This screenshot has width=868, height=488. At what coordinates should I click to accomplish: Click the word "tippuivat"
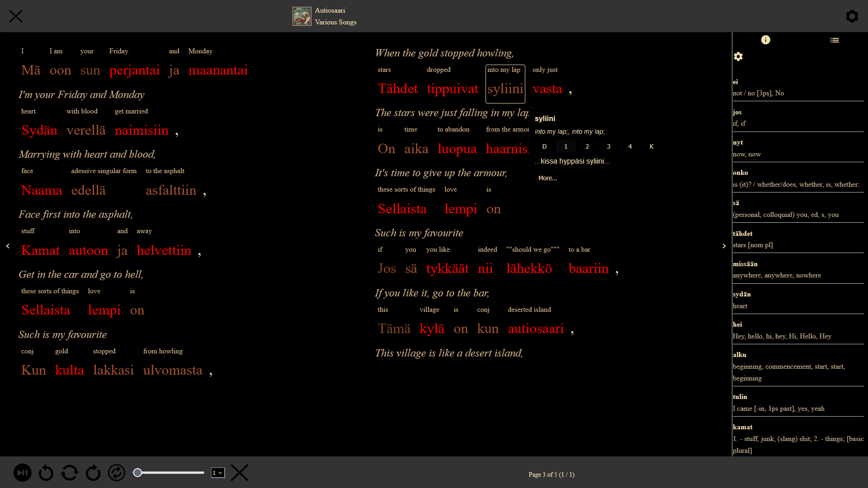(x=453, y=89)
